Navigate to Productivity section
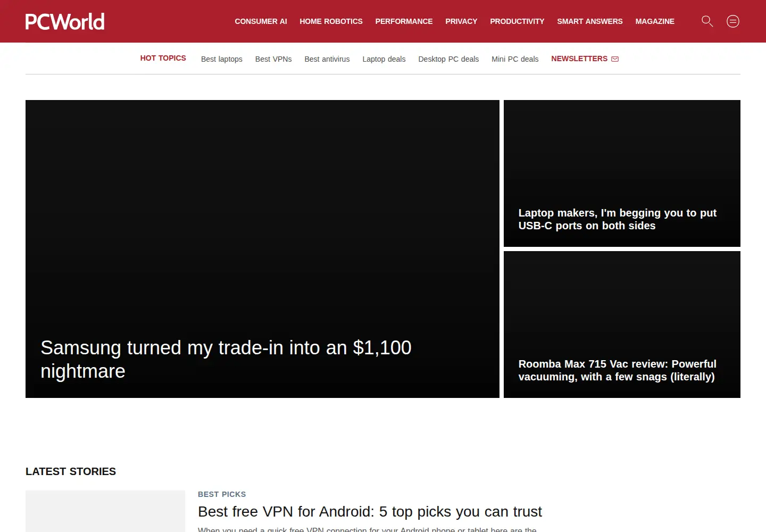This screenshot has width=766, height=532. coord(517,21)
